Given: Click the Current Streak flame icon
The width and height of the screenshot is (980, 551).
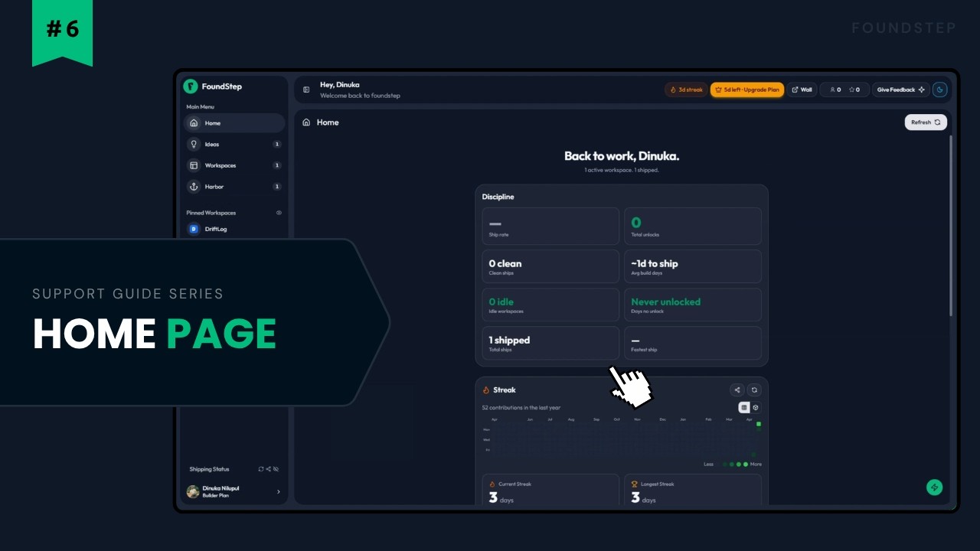Looking at the screenshot, I should pos(492,484).
